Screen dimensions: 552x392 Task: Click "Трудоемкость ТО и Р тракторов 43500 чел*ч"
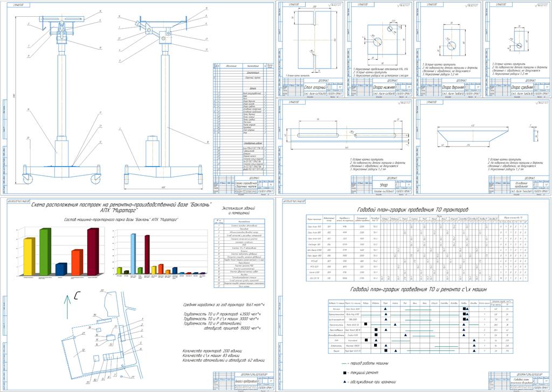point(222,313)
